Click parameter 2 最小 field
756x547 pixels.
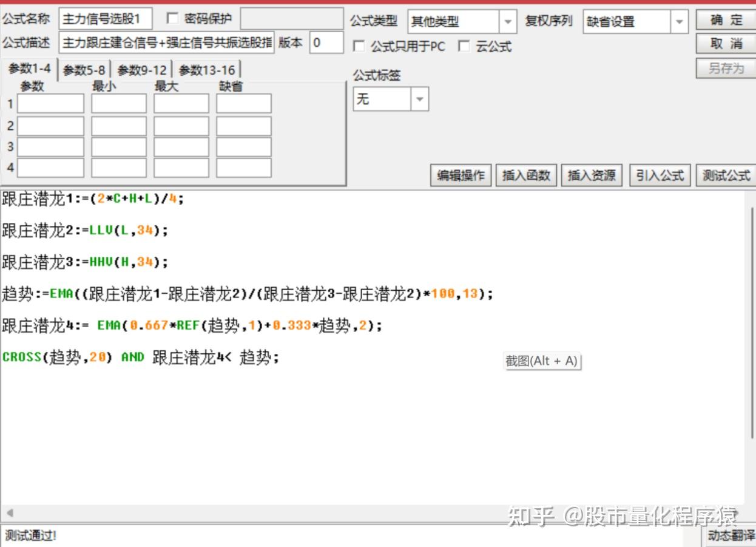click(119, 126)
